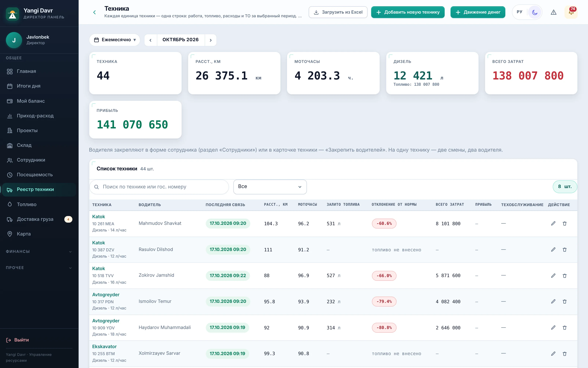Open the Ежемесячно period dropdown
588x368 pixels.
click(115, 40)
